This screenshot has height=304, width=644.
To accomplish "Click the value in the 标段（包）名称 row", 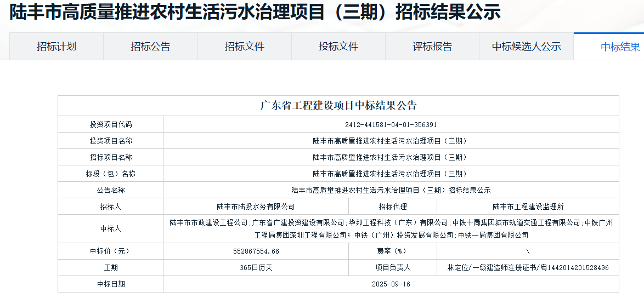I will coord(391,174).
